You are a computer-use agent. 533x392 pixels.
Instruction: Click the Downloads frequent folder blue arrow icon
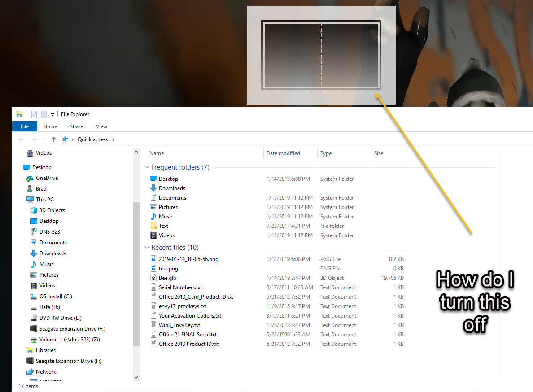click(x=153, y=188)
